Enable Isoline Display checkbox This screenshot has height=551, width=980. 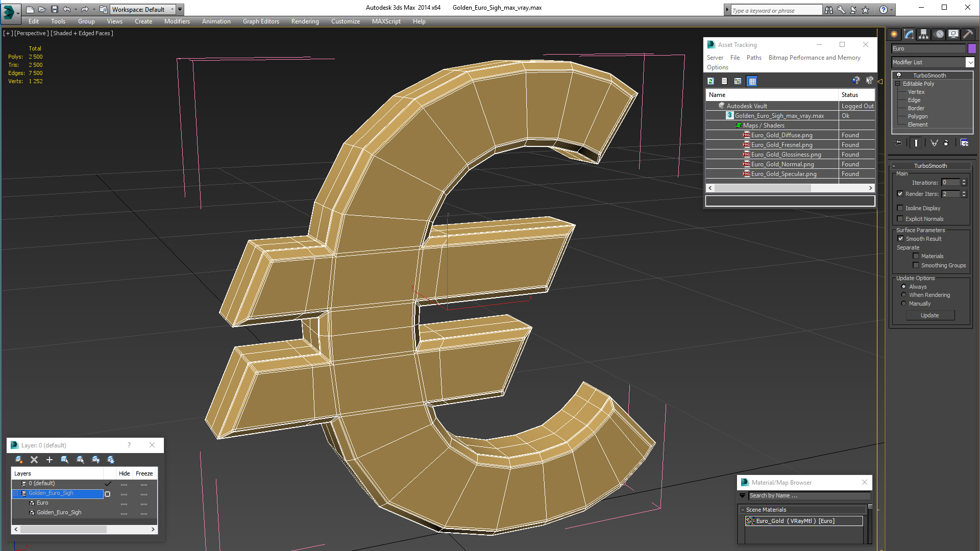(x=900, y=208)
